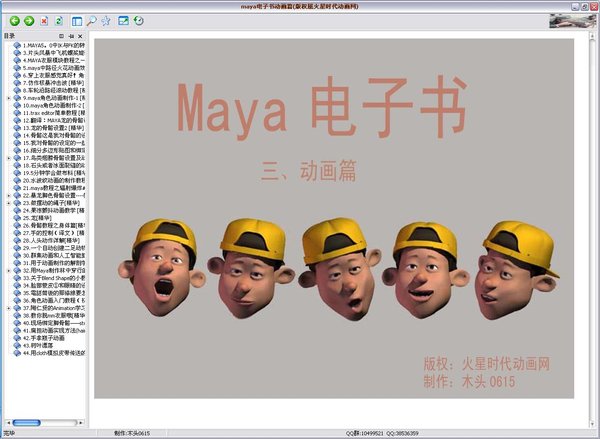This screenshot has width=600, height=439.
Task: Open chapter 14 about 骨骼
Action: coord(54,135)
